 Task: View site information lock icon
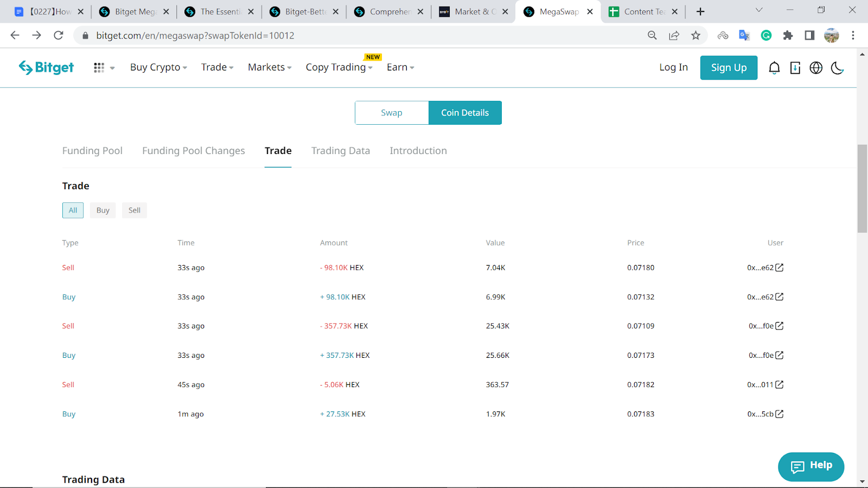pos(85,35)
